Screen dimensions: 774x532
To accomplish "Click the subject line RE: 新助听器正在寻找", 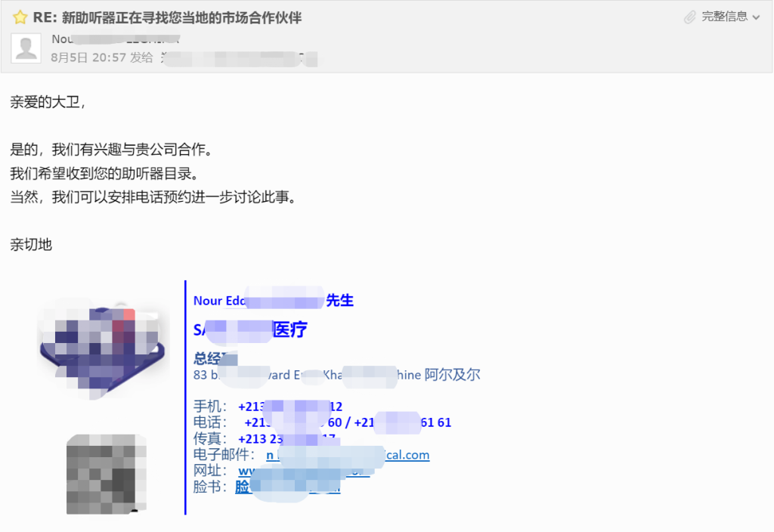I will click(167, 18).
